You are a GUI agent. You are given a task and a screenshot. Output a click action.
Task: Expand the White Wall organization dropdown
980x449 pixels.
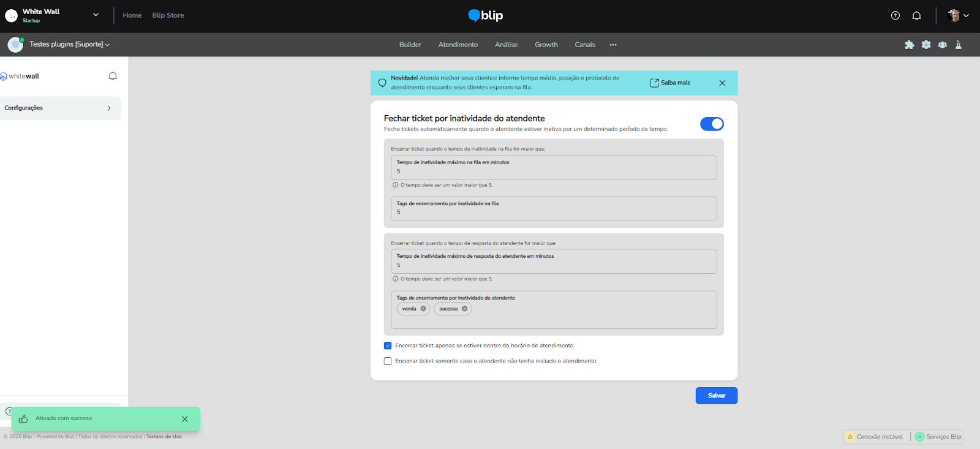tap(96, 15)
